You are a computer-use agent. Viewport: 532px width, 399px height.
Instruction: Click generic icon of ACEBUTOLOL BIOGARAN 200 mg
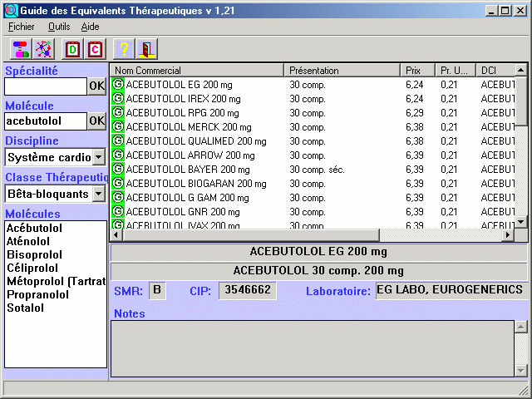[118, 183]
